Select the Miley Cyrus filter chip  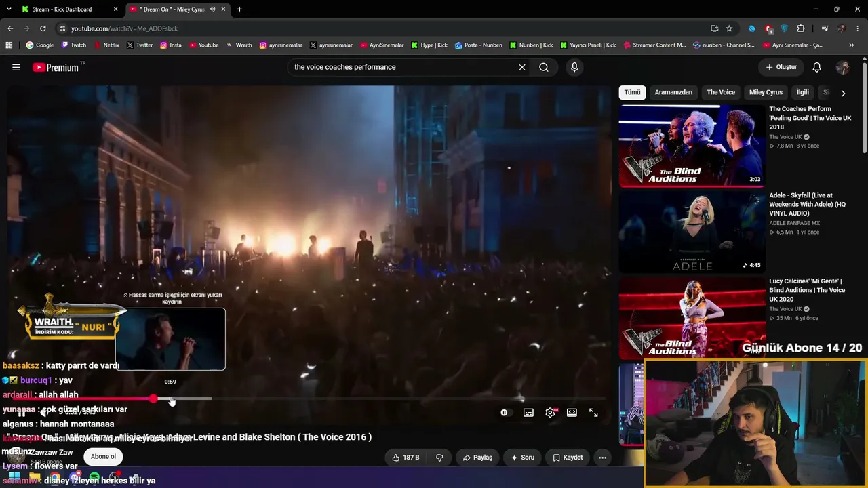766,92
